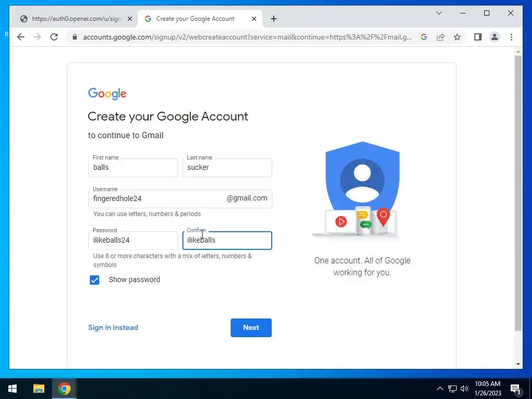Viewport: 532px width, 399px height.
Task: Click the scrollbar down arrow
Action: point(518,364)
